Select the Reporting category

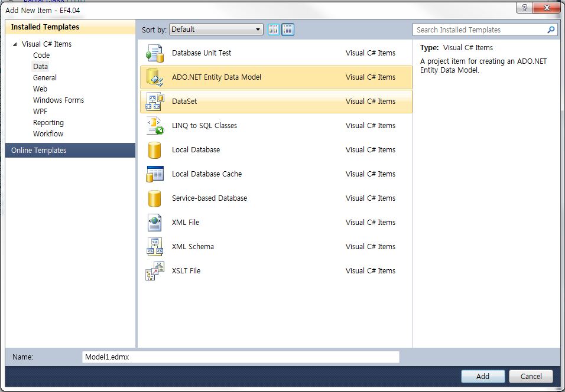click(48, 123)
